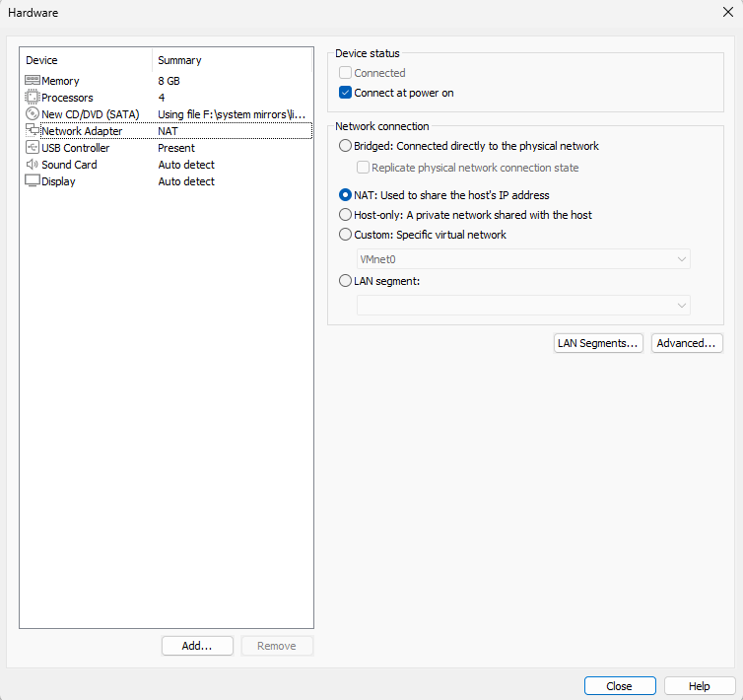Click the Network Adapter row label
Screen dimensions: 743x700
[82, 131]
